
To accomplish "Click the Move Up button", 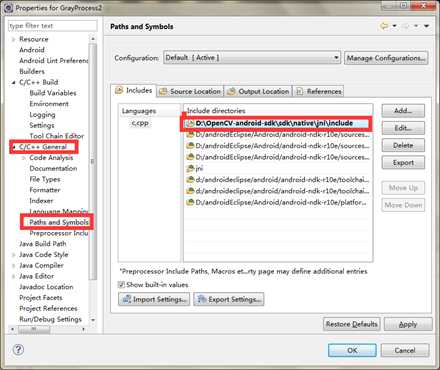I will click(403, 188).
